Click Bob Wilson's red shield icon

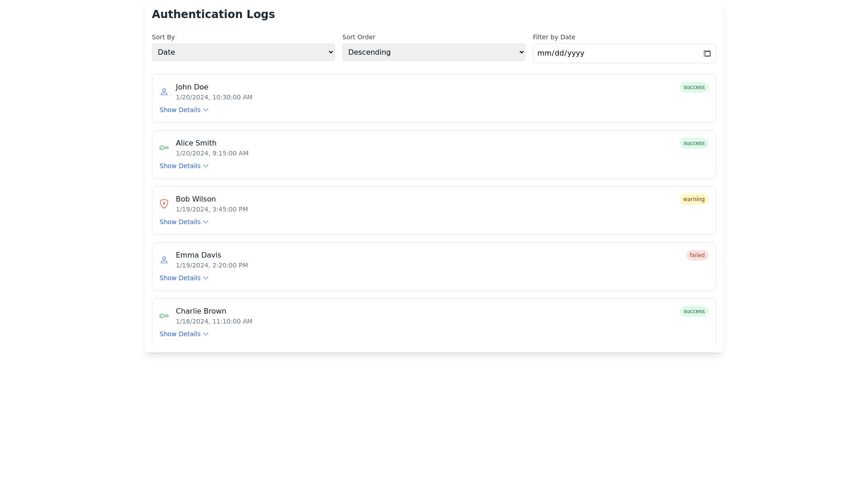click(x=164, y=204)
